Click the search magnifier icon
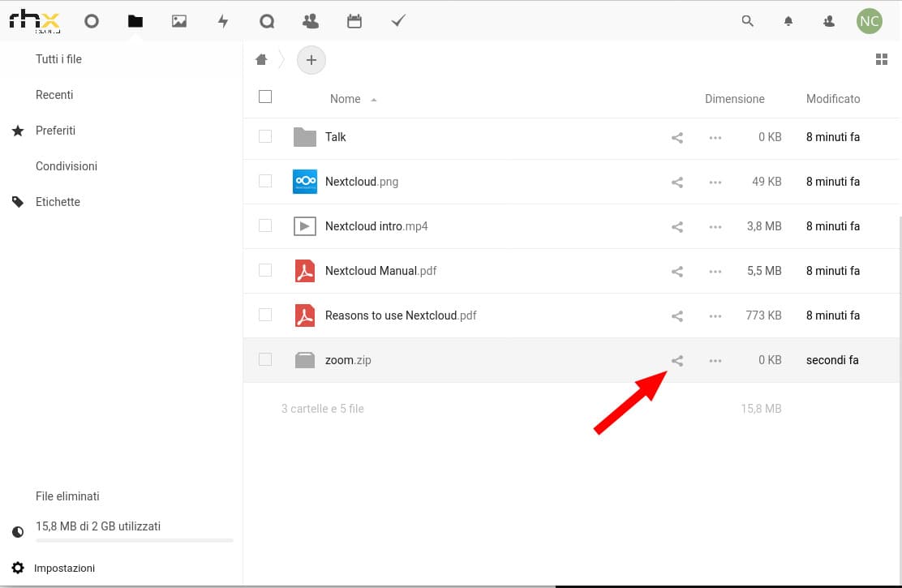This screenshot has width=902, height=588. (747, 21)
